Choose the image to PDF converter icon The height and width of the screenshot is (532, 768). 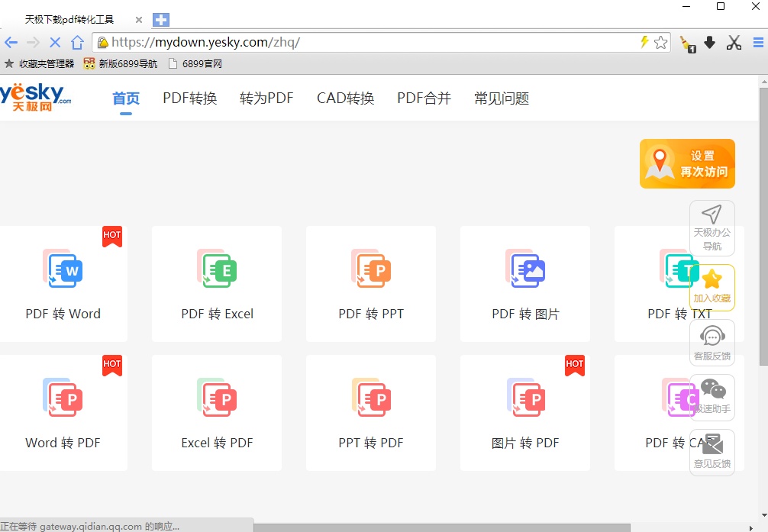click(525, 397)
